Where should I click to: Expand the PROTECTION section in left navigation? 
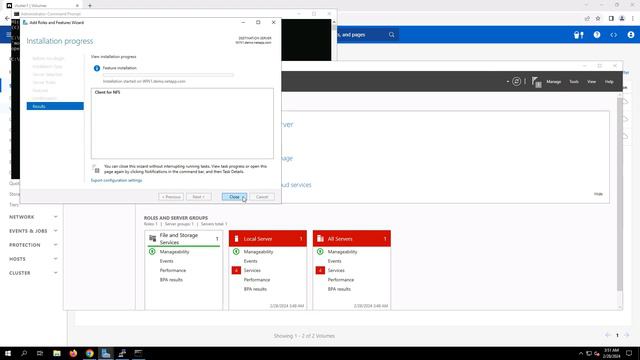(33, 245)
